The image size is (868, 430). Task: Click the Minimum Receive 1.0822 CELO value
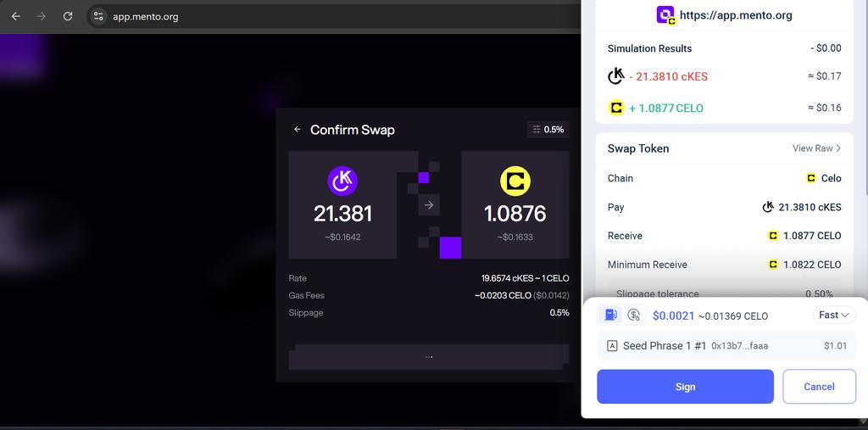click(x=812, y=265)
